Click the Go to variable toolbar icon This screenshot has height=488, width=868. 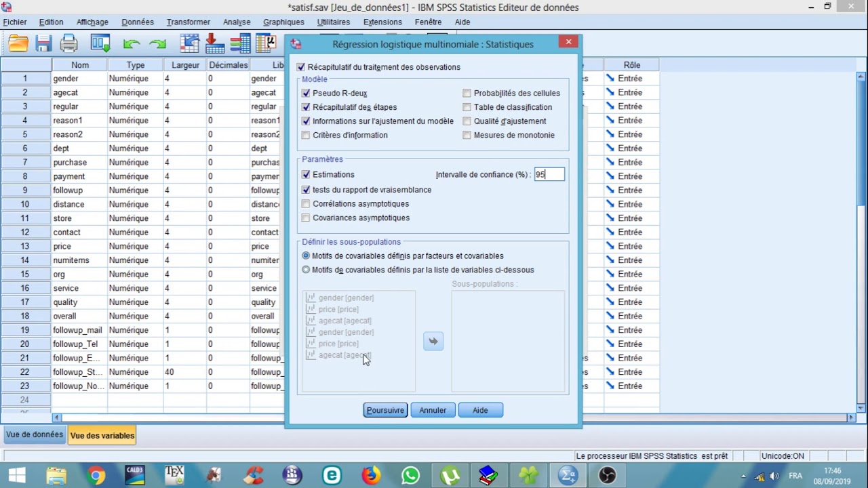(215, 44)
